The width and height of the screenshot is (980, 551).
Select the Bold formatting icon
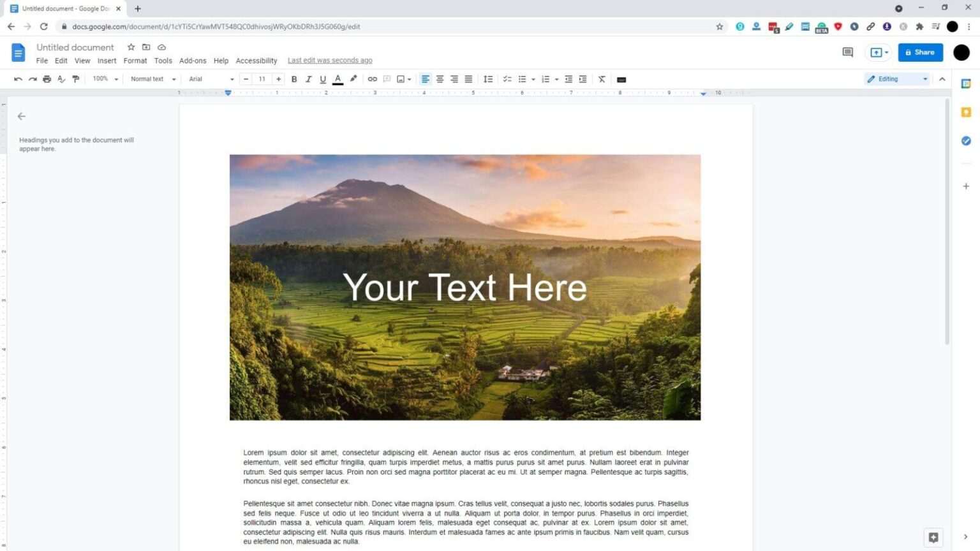coord(293,78)
